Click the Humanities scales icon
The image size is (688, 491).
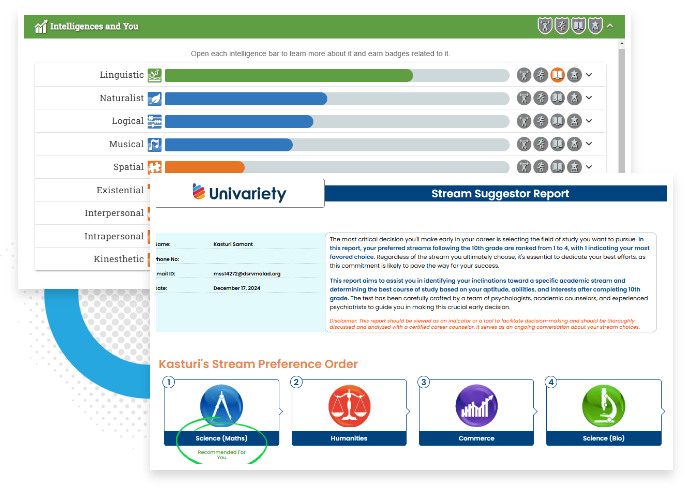[x=349, y=408]
